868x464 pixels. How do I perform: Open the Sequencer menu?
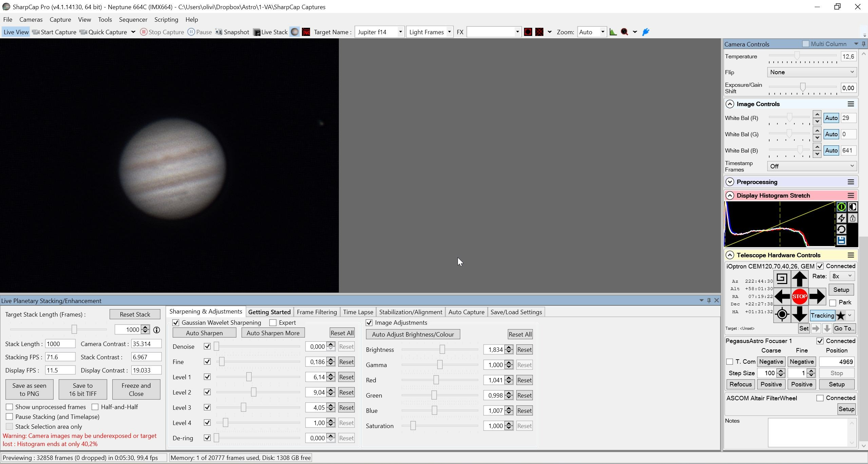(x=133, y=19)
